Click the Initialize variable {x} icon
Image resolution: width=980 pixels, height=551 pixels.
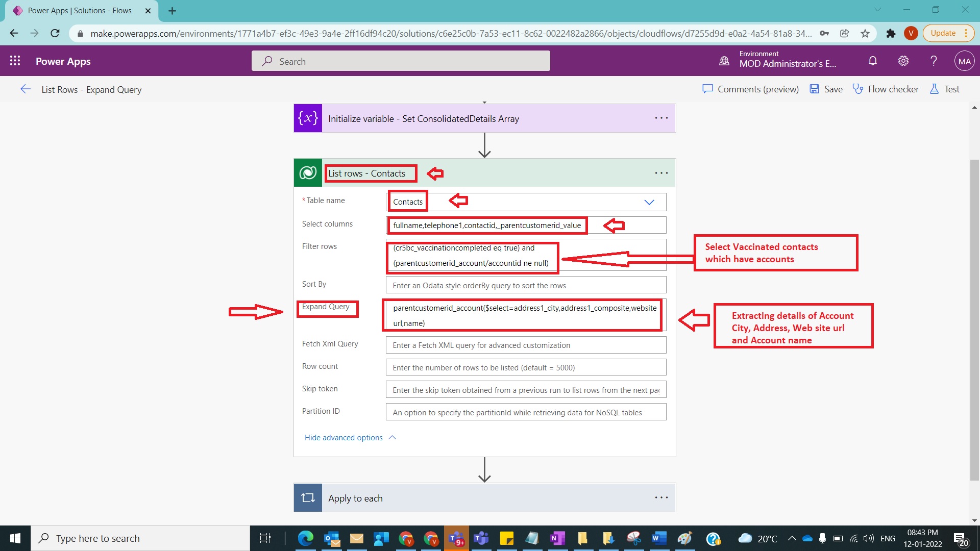click(308, 118)
